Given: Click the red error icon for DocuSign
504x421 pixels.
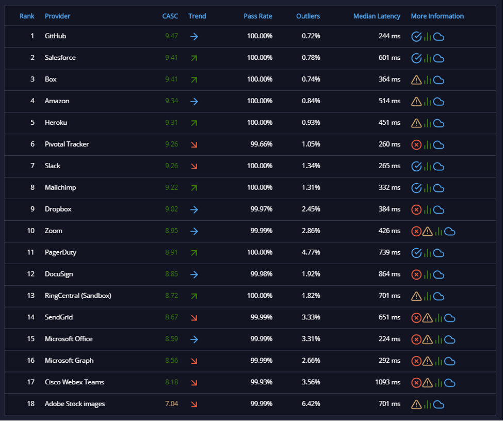Looking at the screenshot, I should click(x=416, y=275).
